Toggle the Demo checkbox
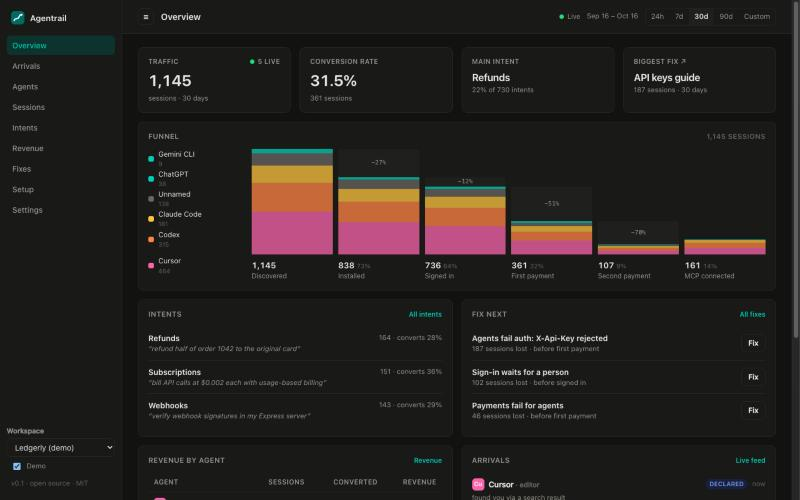The image size is (800, 500). [x=17, y=466]
